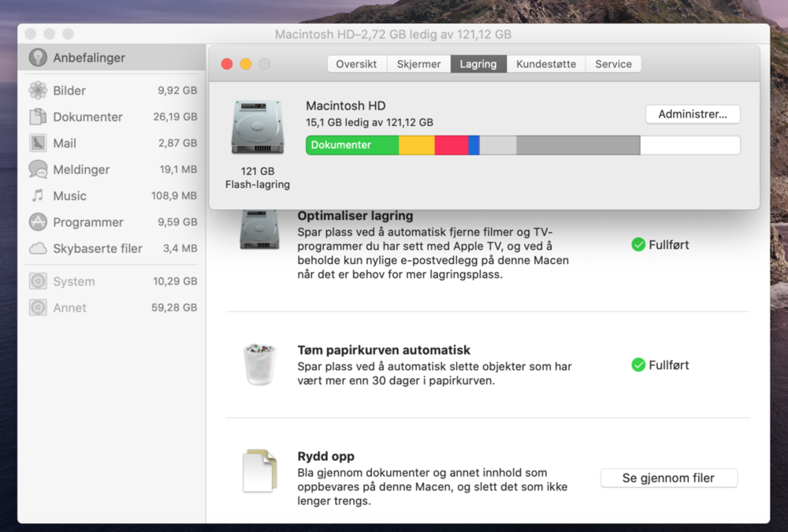This screenshot has height=532, width=788.
Task: Click the 121 GB Flash-lagring label
Action: pos(258,178)
